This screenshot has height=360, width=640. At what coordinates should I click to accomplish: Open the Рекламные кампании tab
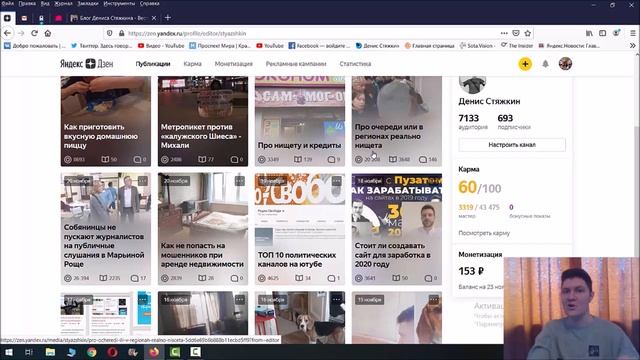click(x=296, y=64)
